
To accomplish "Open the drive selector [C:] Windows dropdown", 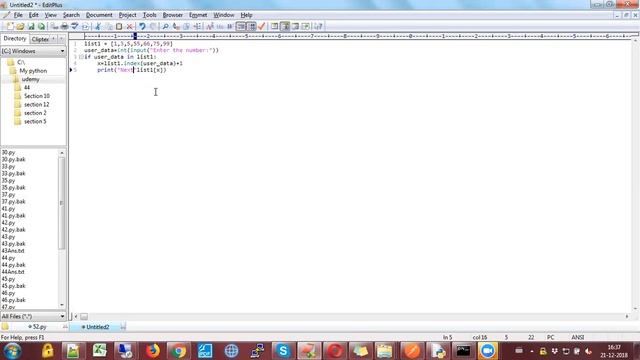I will (33, 51).
